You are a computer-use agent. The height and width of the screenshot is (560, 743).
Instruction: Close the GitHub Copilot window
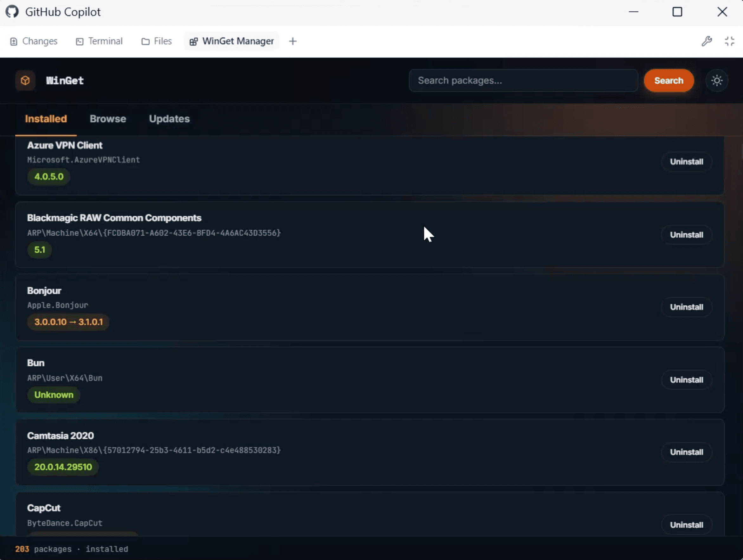pos(722,12)
